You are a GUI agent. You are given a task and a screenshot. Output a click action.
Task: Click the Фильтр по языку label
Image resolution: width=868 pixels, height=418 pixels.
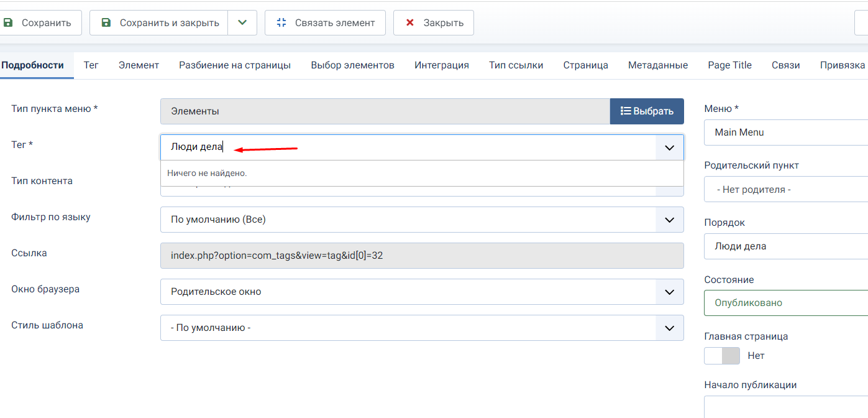click(51, 217)
